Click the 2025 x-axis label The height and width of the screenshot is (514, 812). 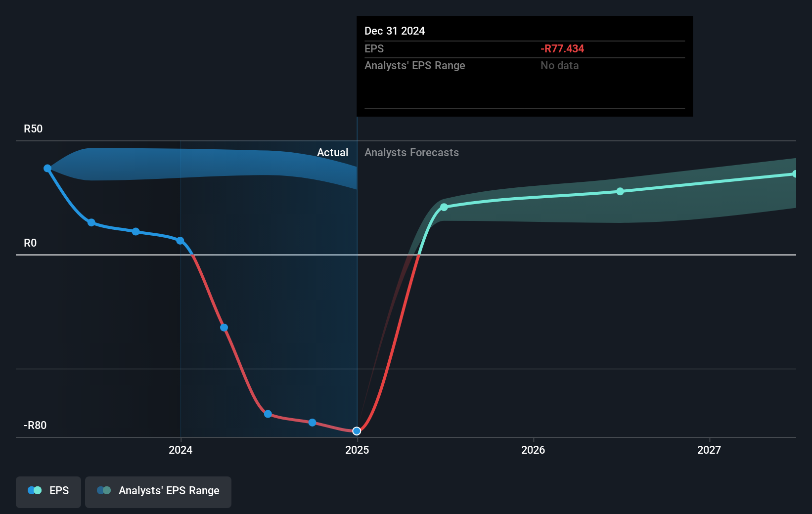tap(357, 450)
